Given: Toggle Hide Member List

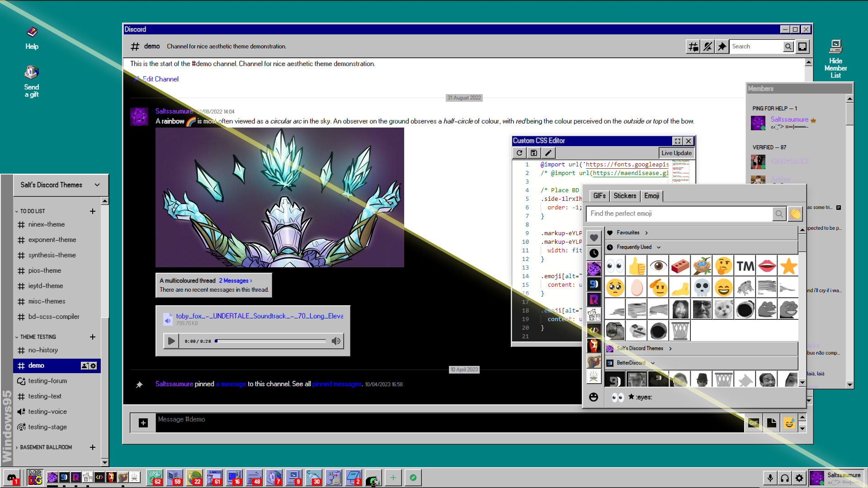Looking at the screenshot, I should (x=836, y=54).
